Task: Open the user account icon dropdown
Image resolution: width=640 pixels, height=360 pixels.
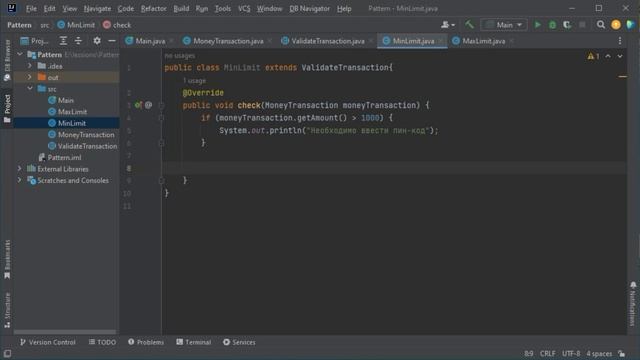Action: (448, 25)
